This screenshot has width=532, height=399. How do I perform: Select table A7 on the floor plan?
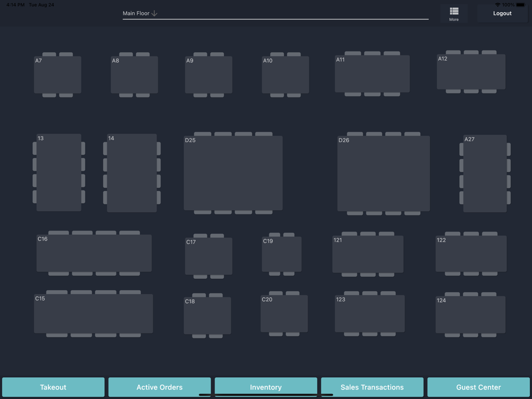click(x=57, y=74)
